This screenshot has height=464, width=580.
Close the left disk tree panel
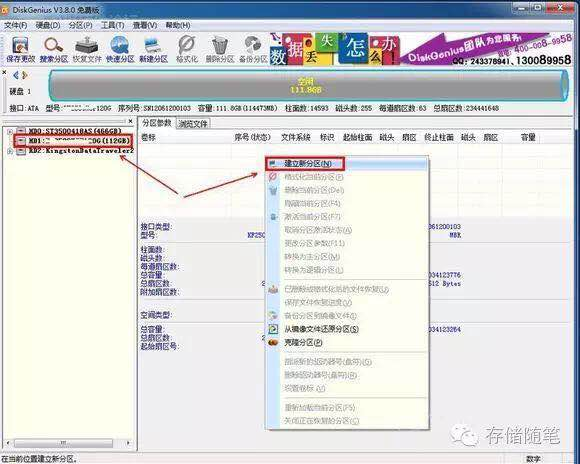tap(130, 121)
